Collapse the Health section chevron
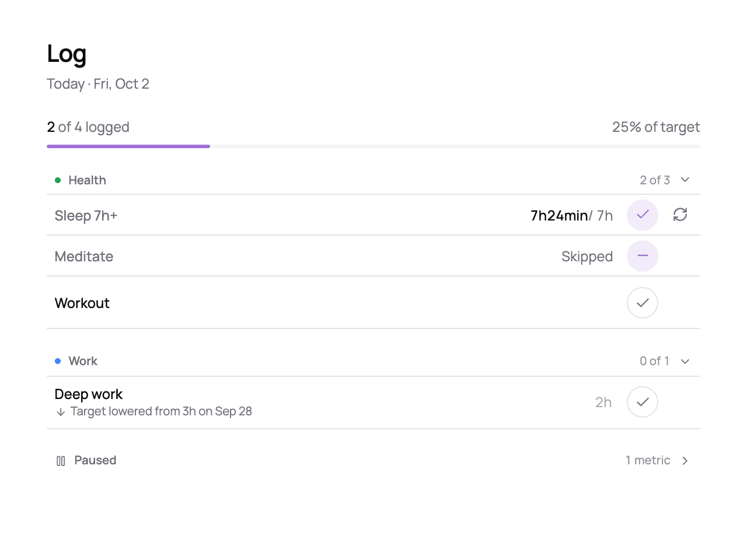747x560 pixels. click(x=685, y=180)
